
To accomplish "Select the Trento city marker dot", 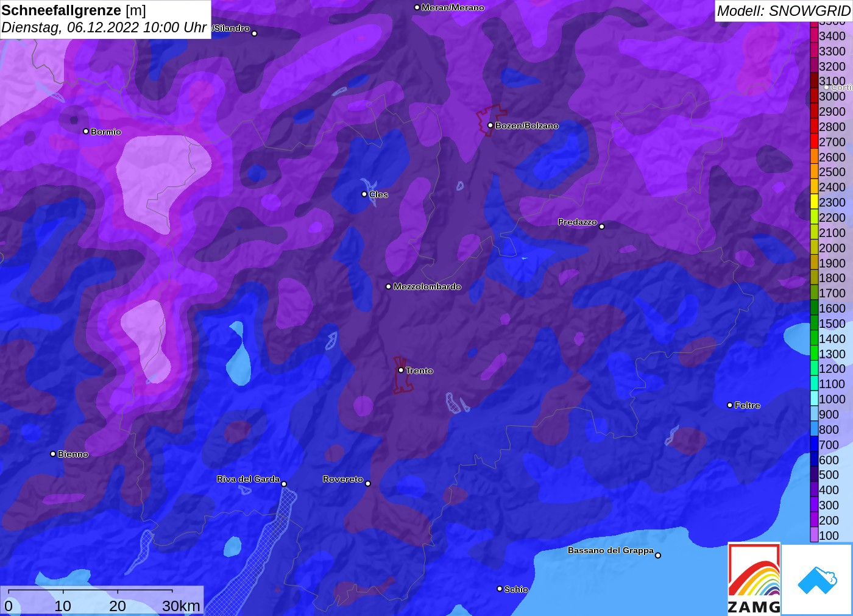I will click(x=401, y=370).
